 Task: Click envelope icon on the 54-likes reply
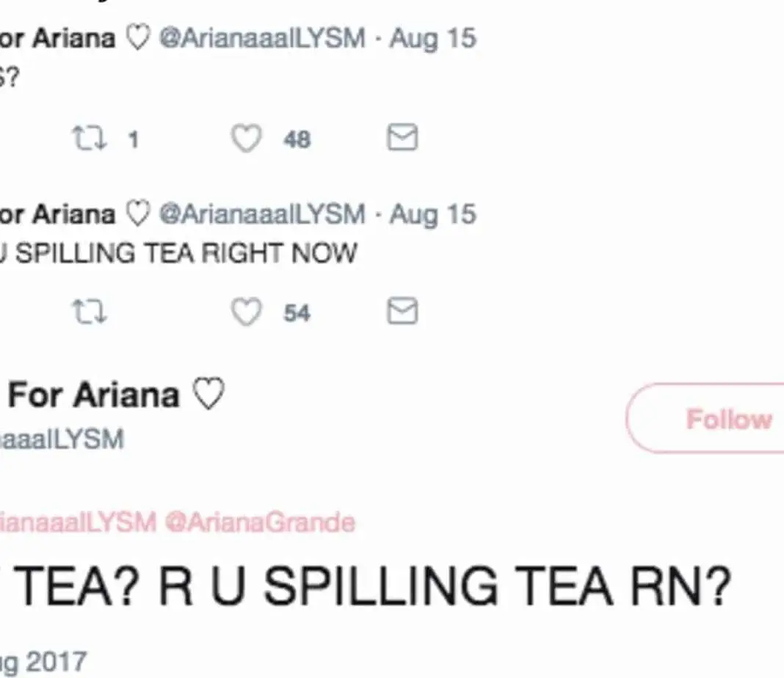click(x=402, y=312)
